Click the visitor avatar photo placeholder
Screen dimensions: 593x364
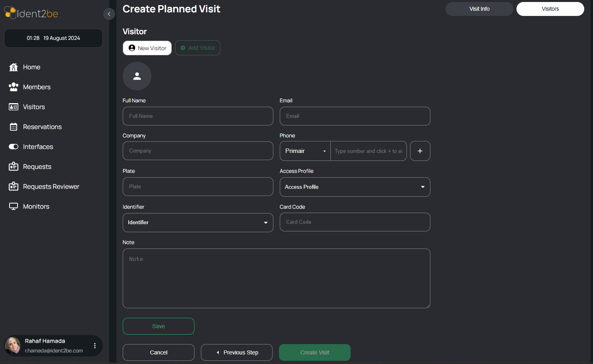pos(137,76)
